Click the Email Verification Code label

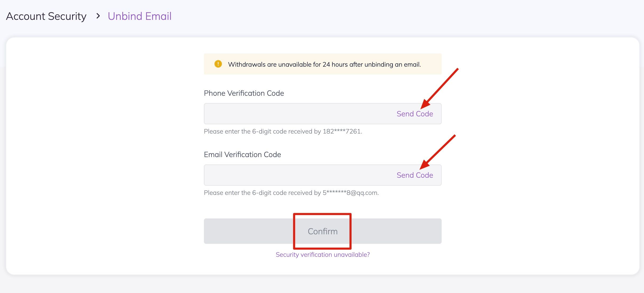(242, 154)
